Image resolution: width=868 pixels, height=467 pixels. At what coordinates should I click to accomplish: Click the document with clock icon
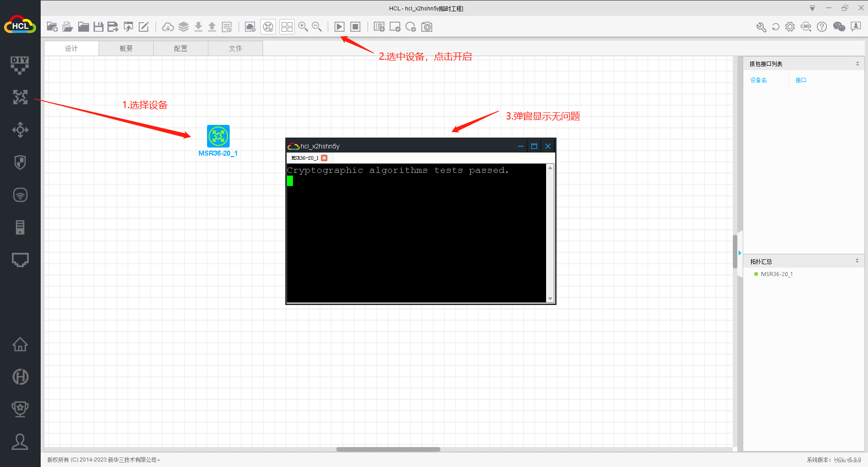pos(227,27)
